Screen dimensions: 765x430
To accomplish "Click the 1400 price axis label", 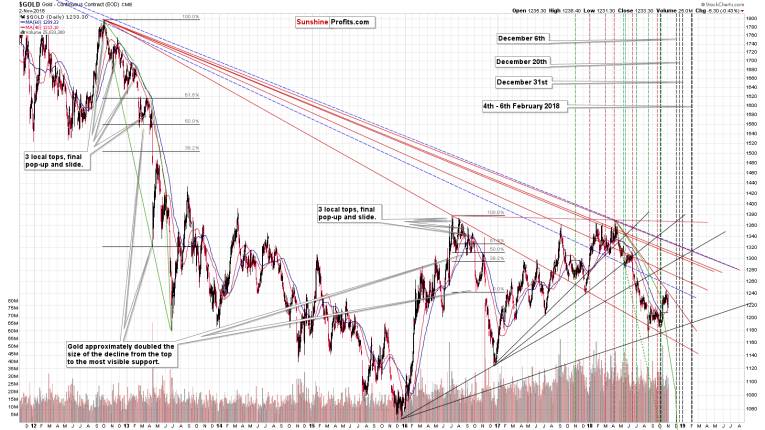I will (x=751, y=194).
